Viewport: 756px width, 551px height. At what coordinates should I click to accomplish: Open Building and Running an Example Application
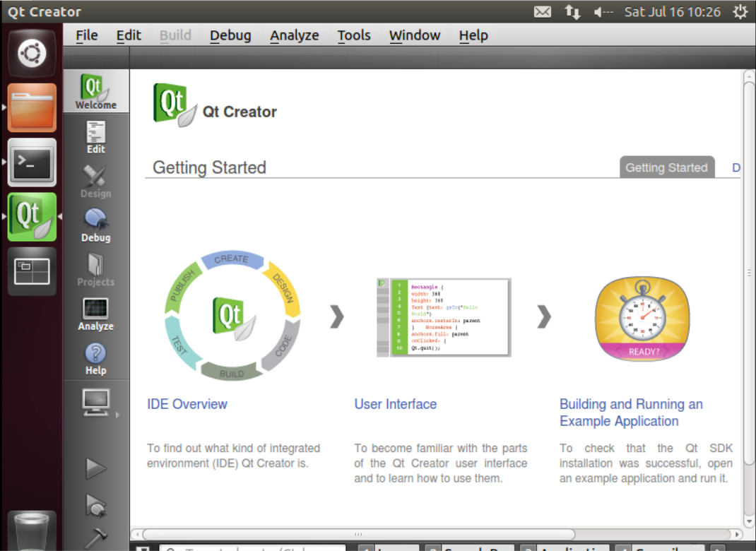point(631,413)
